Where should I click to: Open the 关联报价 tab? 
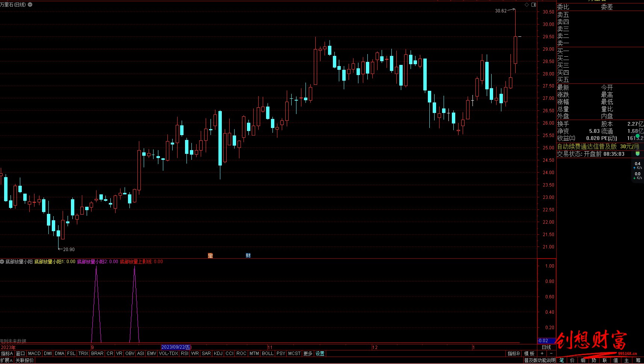click(x=24, y=360)
